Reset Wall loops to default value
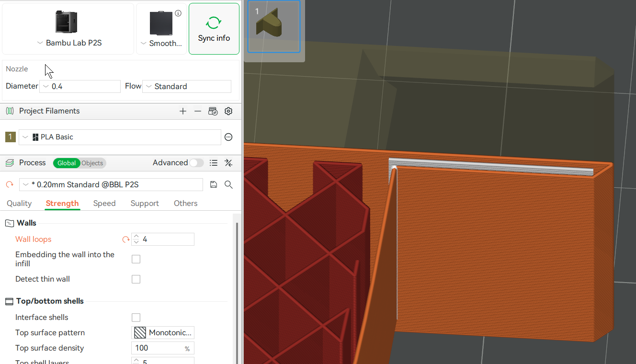636x364 pixels. click(126, 239)
